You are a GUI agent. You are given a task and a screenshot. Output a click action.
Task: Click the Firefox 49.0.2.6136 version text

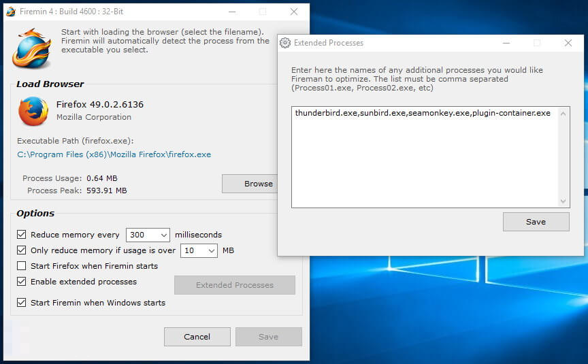point(100,104)
